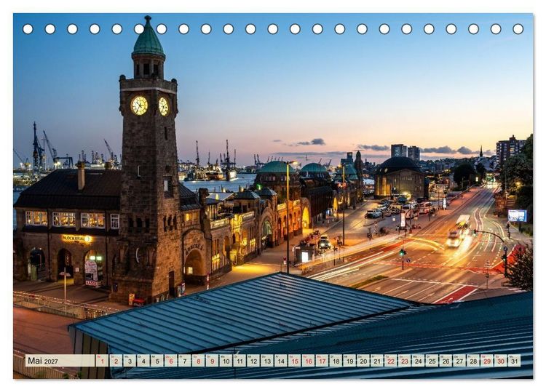The width and height of the screenshot is (546, 392).
Task: Click date cell 5 in the strip
Action: coord(157,361)
